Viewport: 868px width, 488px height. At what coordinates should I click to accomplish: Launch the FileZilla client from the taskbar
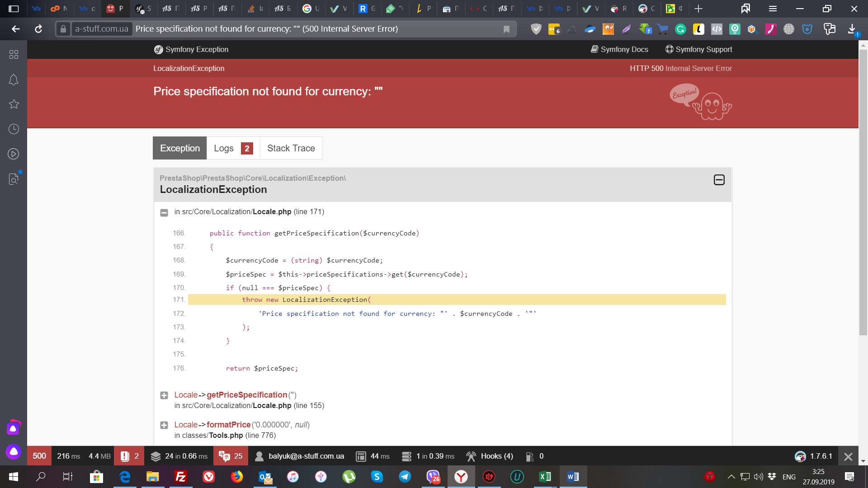point(180,476)
